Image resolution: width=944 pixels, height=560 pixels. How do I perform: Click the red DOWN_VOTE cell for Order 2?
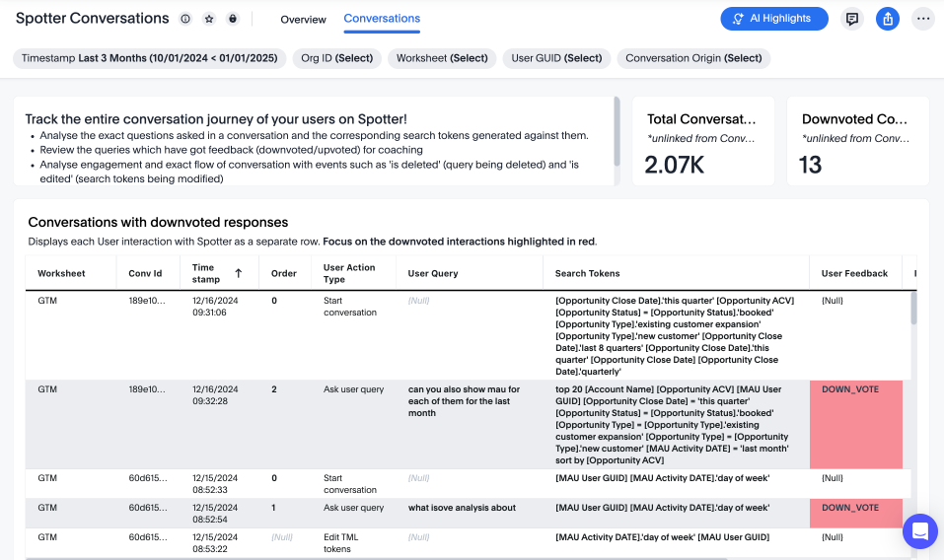click(x=855, y=424)
